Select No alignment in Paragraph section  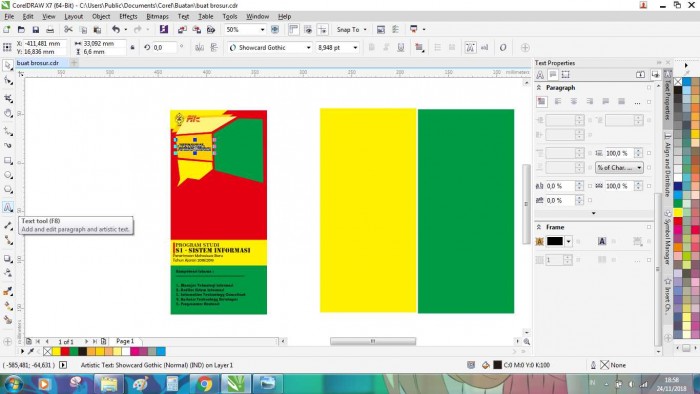(542, 102)
